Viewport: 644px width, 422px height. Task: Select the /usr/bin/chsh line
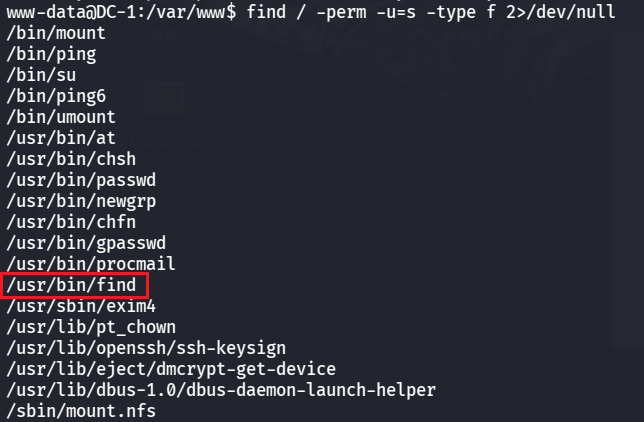point(71,159)
